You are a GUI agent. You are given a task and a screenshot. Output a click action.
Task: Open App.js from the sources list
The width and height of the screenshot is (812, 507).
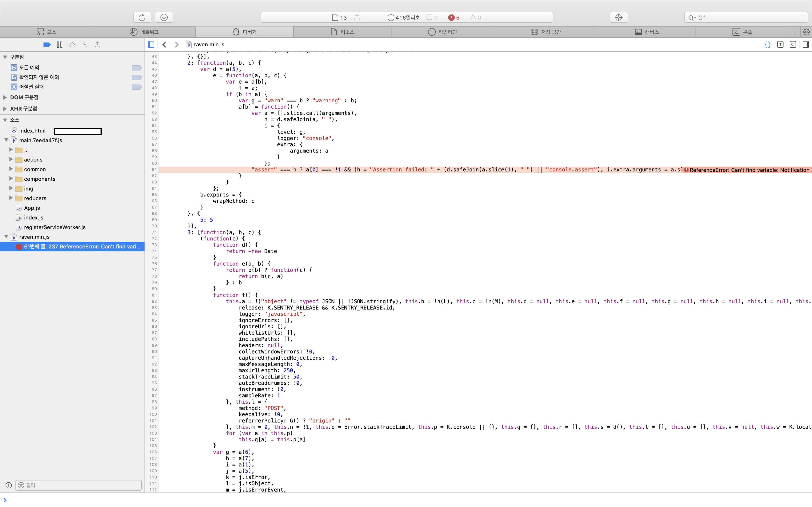pos(32,208)
